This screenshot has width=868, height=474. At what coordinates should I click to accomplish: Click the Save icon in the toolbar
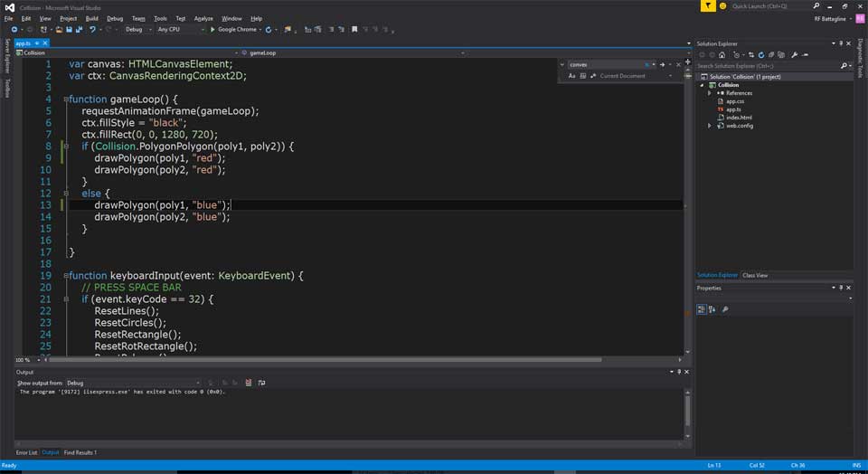pos(70,30)
